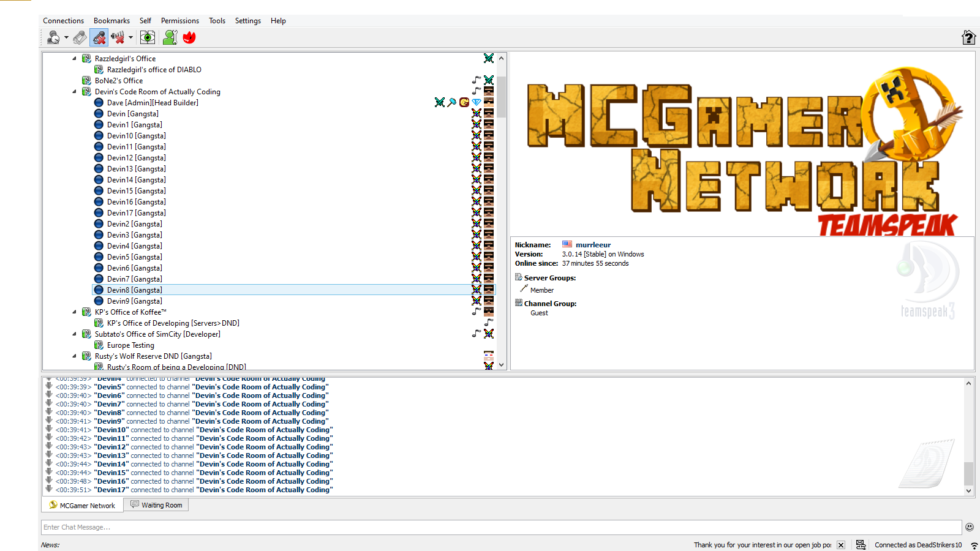Collapse Rusty's Wolf Reserve DND channel
The height and width of the screenshot is (551, 980).
[x=75, y=356]
